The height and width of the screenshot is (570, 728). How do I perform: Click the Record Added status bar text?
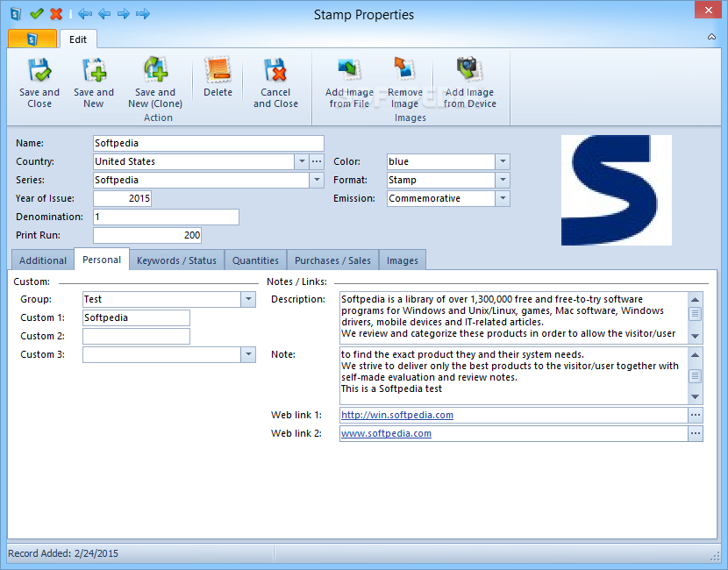63,553
